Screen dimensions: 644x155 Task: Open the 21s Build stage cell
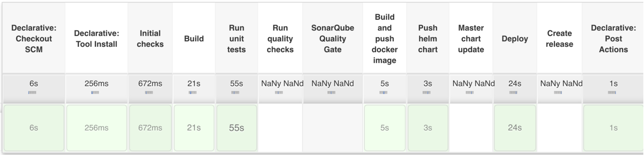pyautogui.click(x=194, y=128)
